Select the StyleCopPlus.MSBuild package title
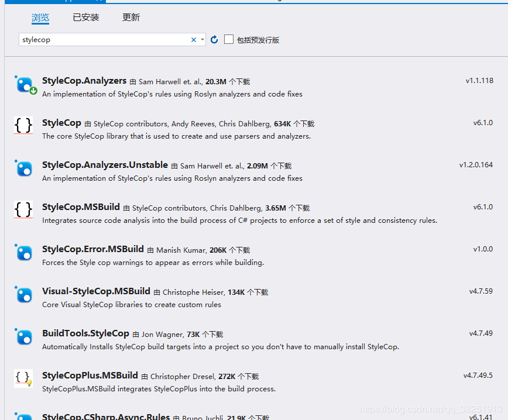The width and height of the screenshot is (508, 420). click(90, 376)
